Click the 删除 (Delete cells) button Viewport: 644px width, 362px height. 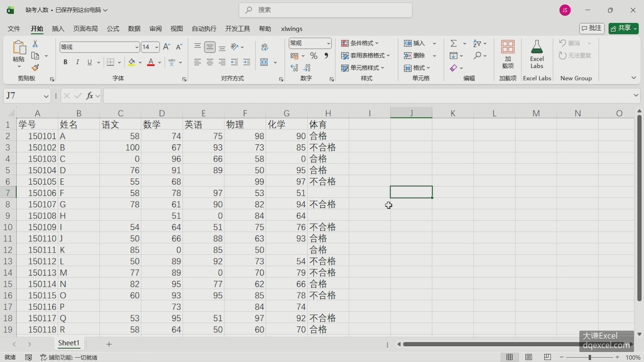415,55
